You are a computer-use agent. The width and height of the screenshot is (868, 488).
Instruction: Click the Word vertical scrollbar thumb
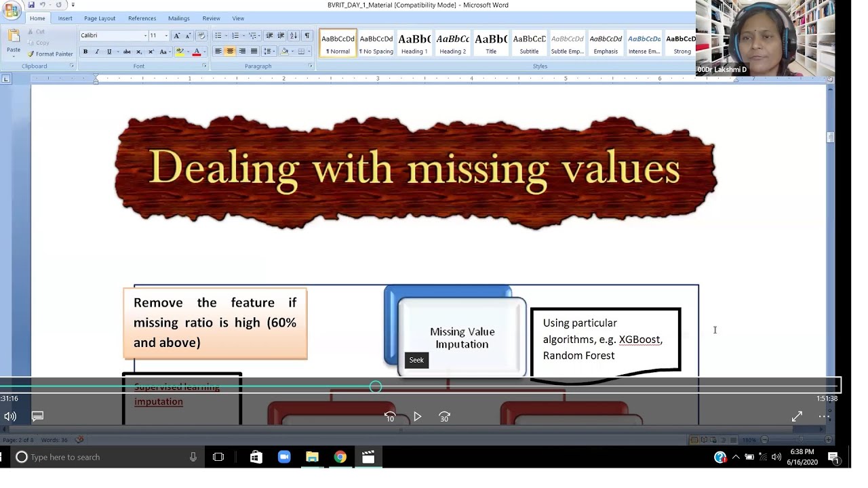(x=830, y=138)
